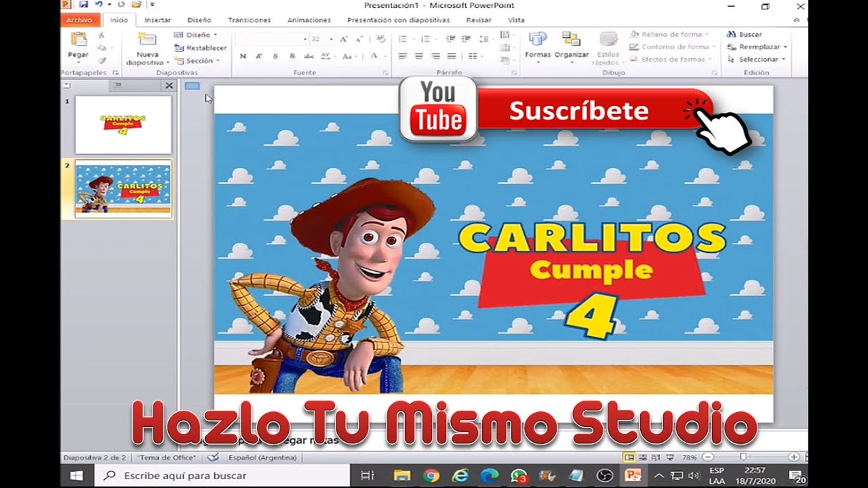868x488 pixels.
Task: Toggle strikethrough abc formatting
Action: (x=309, y=56)
